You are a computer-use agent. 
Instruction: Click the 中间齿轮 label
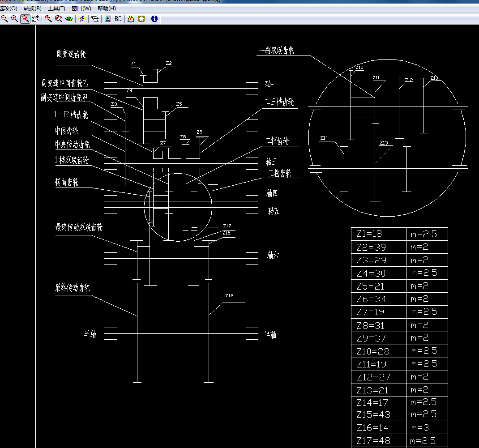click(67, 131)
